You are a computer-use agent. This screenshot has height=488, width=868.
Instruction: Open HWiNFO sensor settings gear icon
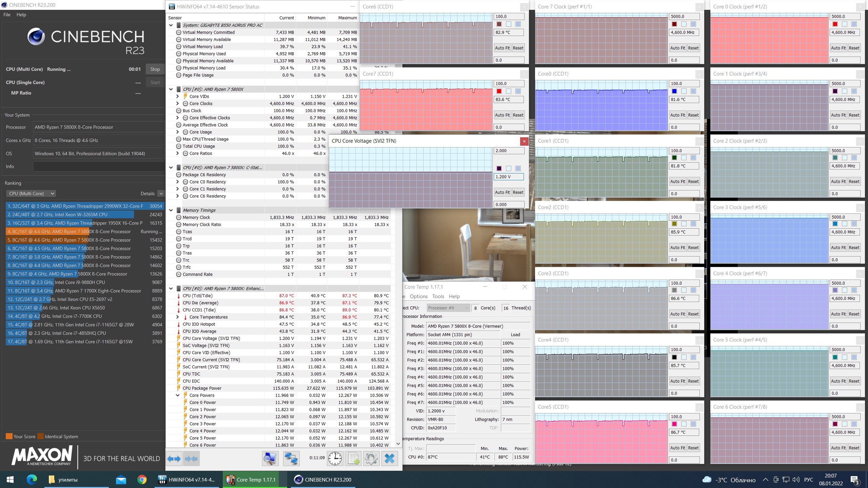(x=371, y=459)
